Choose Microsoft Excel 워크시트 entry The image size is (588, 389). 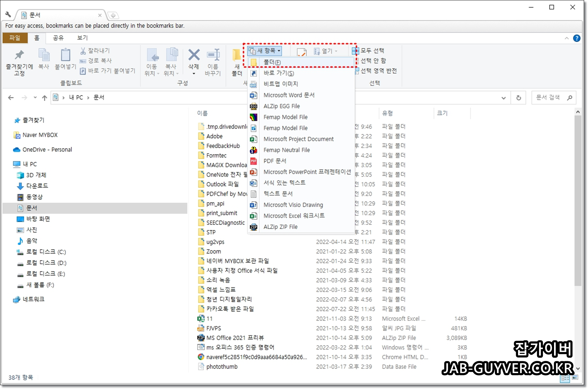301,216
